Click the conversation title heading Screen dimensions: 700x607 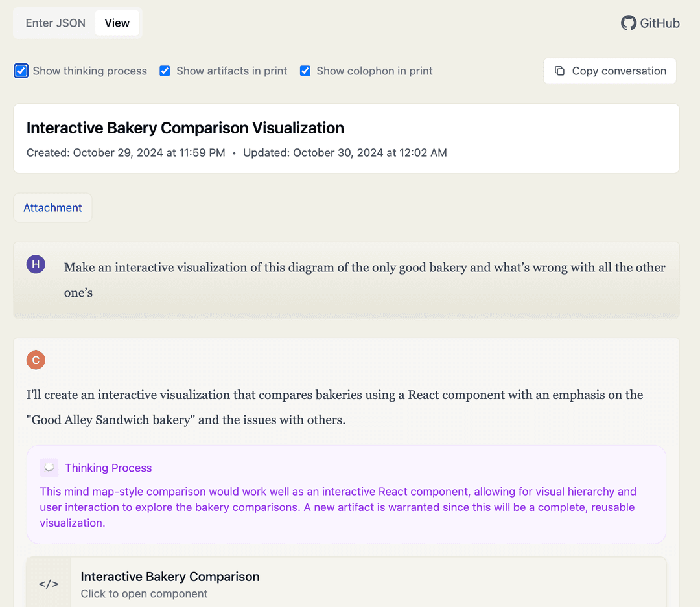[185, 128]
